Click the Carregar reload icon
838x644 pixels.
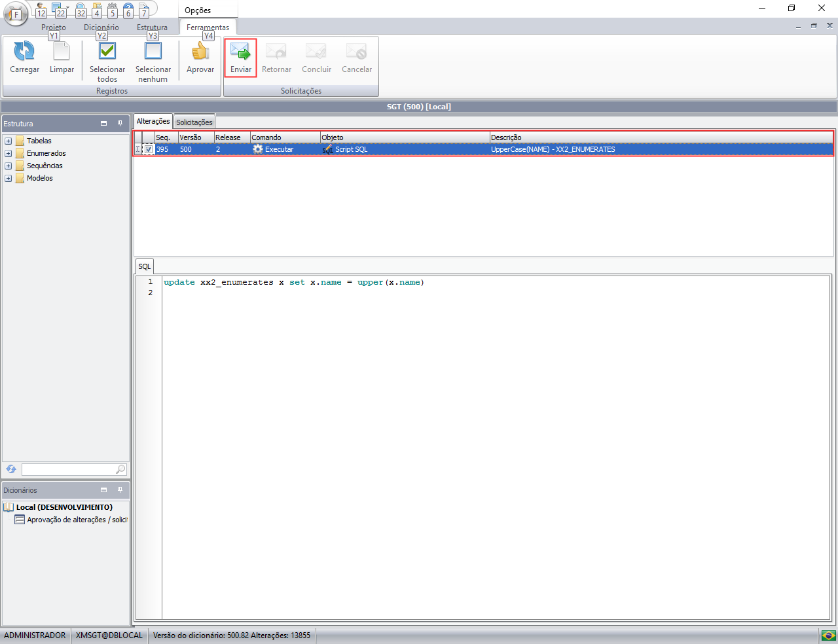click(24, 51)
